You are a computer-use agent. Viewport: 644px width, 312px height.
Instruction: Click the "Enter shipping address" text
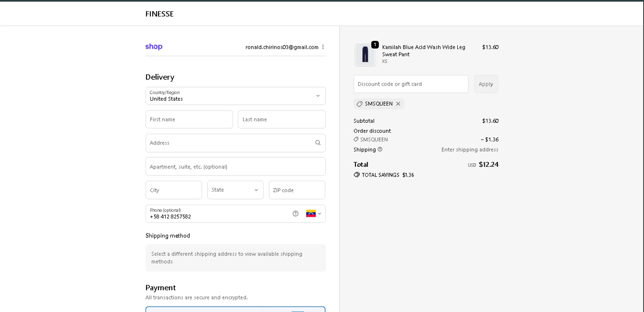pyautogui.click(x=470, y=150)
